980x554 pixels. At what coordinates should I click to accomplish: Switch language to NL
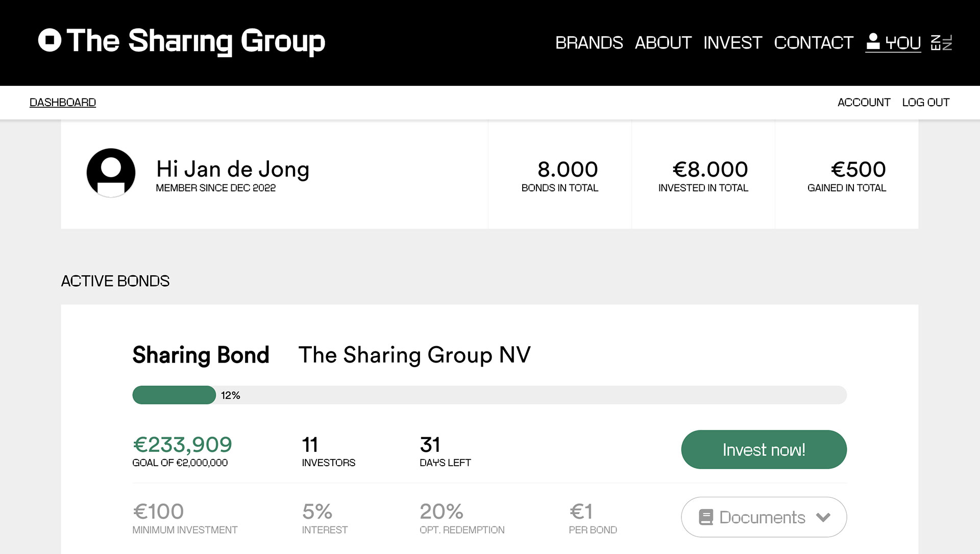[x=947, y=42]
